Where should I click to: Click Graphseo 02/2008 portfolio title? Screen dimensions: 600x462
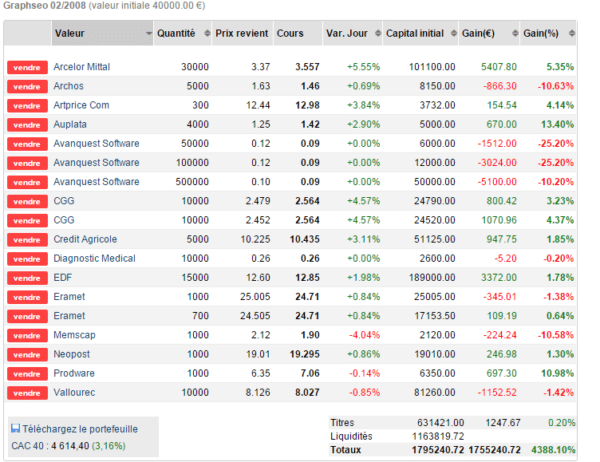(x=44, y=6)
